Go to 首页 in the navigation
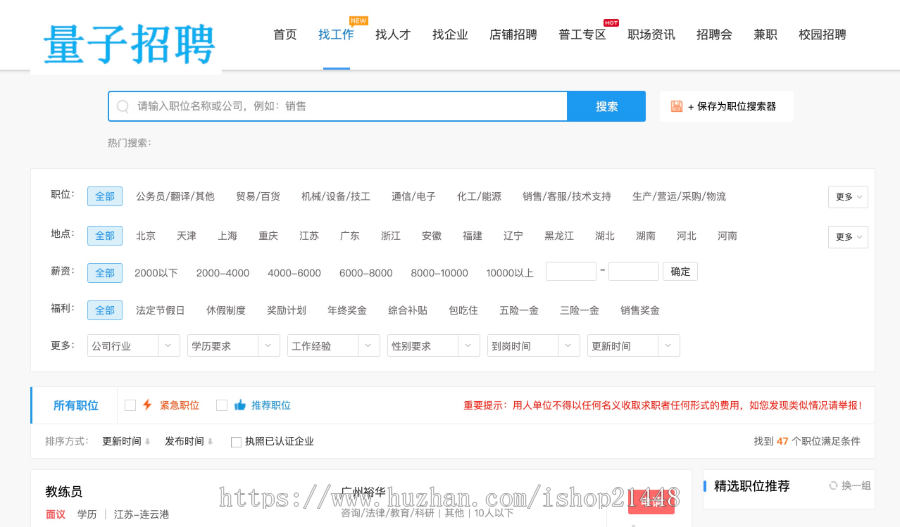900x527 pixels. [x=285, y=34]
